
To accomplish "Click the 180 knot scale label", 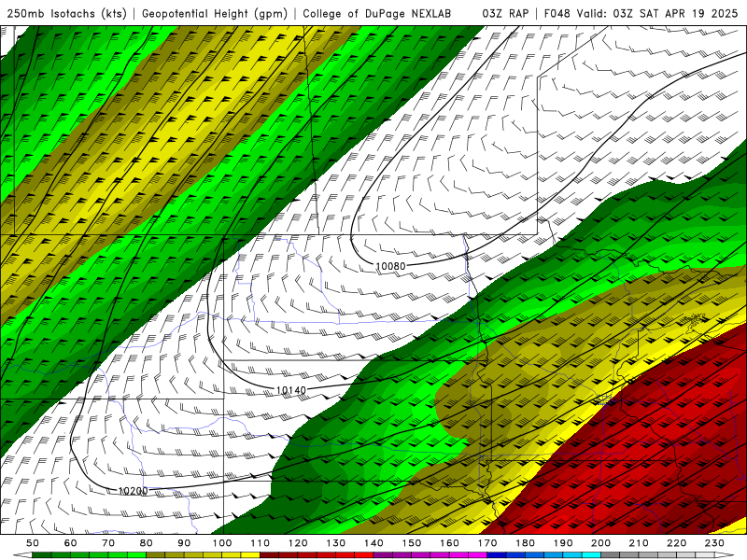I will point(525,543).
